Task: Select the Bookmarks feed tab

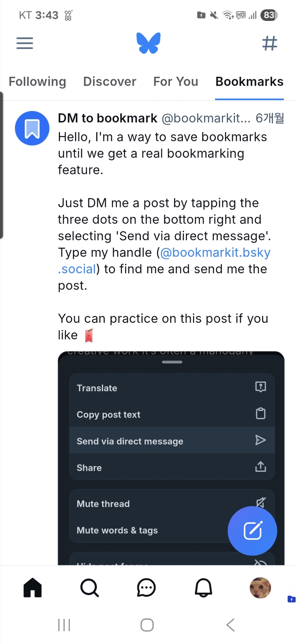Action: point(249,82)
